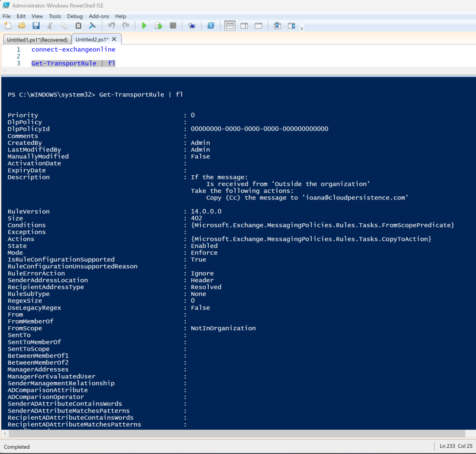Click the RecipientAddressType value Resolved
This screenshot has height=454, width=476.
206,287
